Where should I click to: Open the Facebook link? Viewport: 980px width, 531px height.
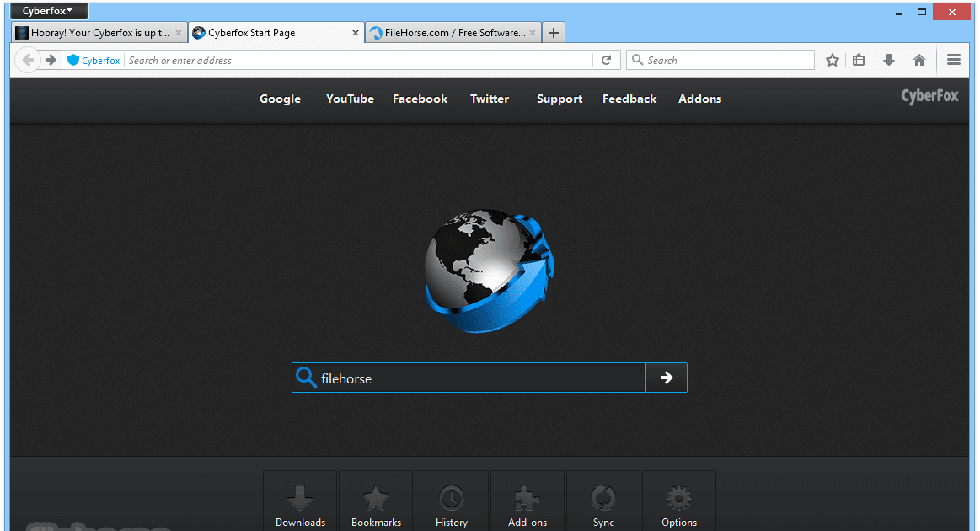(x=420, y=99)
